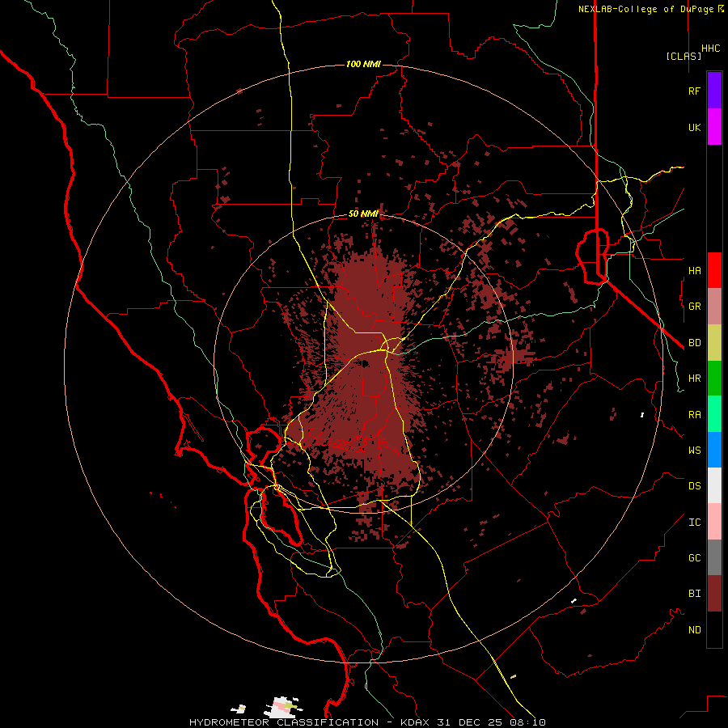Screen dimensions: 728x728
Task: Click the "HHC" product code text
Action: tap(710, 49)
